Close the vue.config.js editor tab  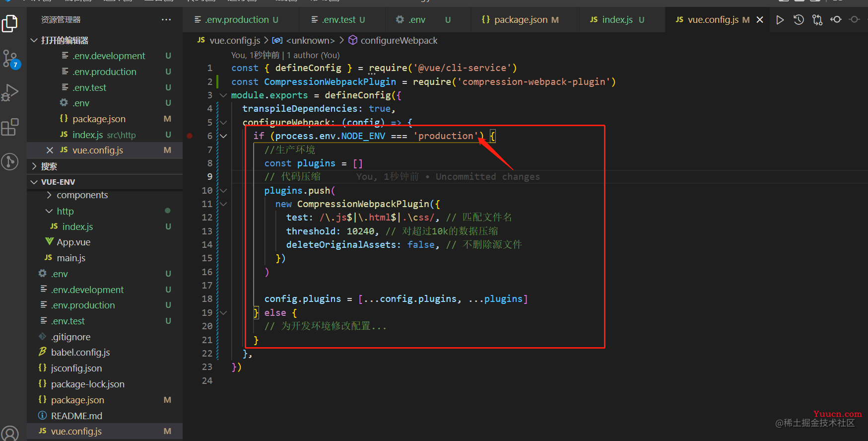point(760,20)
